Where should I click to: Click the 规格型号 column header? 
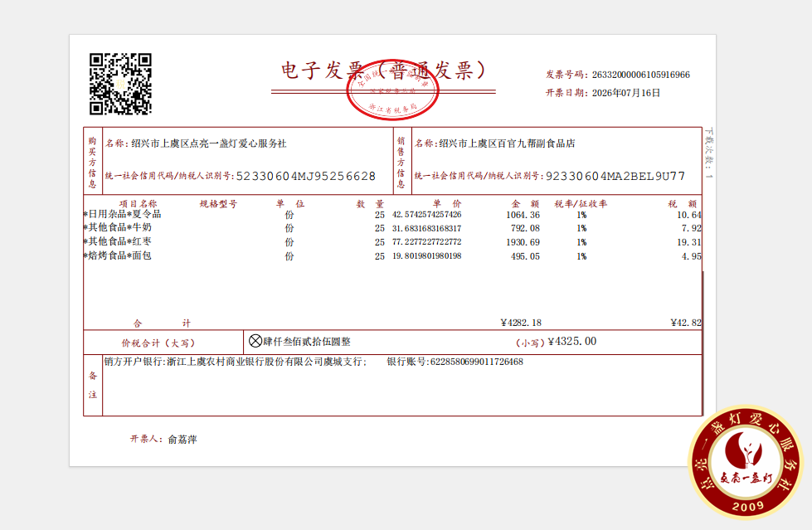point(218,203)
